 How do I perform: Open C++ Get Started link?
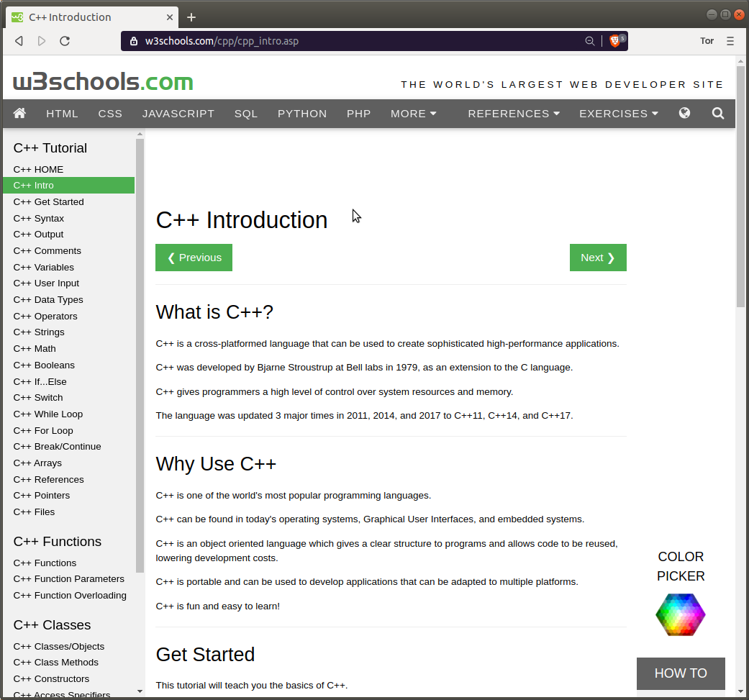pos(49,202)
